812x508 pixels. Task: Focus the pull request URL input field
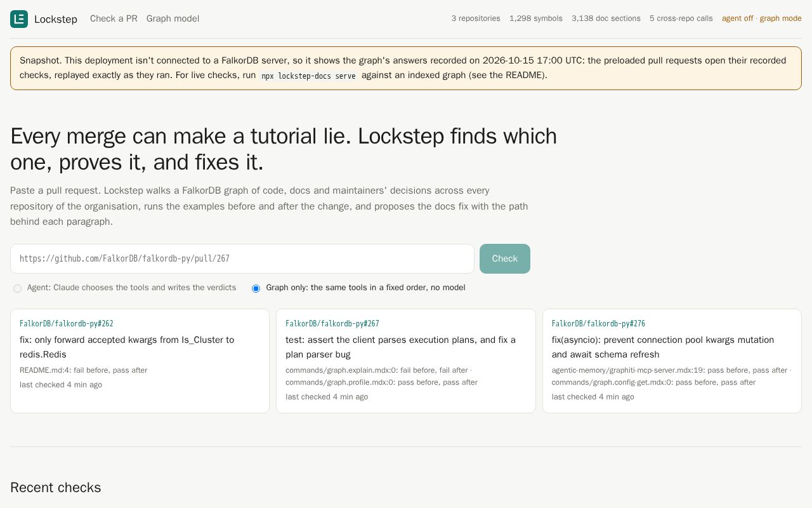242,258
